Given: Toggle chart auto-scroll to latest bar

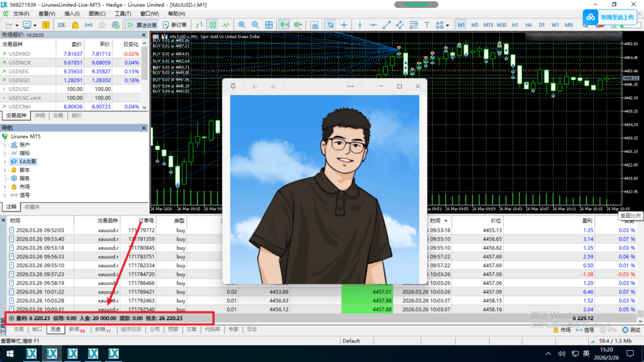Looking at the screenshot, I should coord(284,25).
